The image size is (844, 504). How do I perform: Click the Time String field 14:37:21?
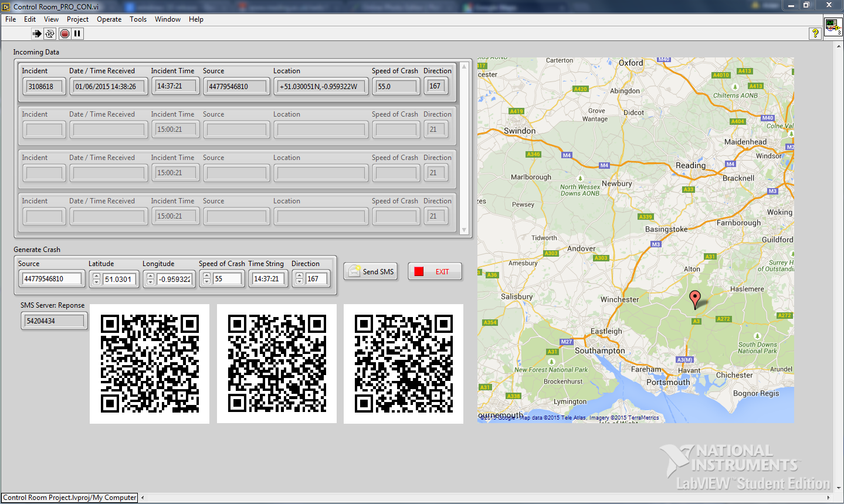click(x=268, y=278)
